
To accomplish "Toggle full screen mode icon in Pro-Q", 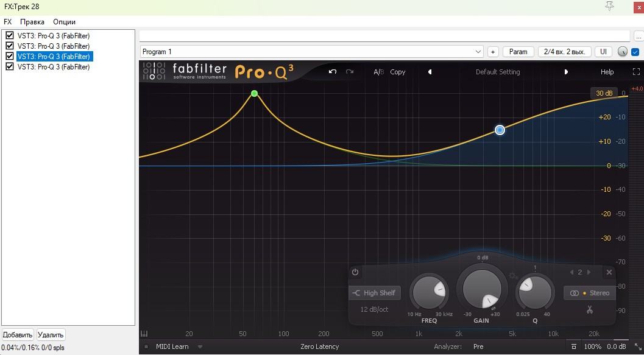I will click(x=636, y=72).
